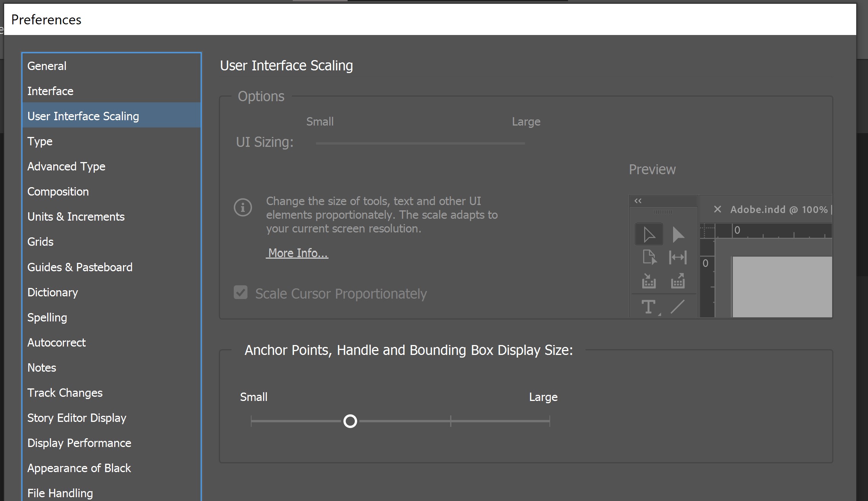This screenshot has height=501, width=868.
Task: Collapse the preview toolbar with double-chevron
Action: coord(638,201)
